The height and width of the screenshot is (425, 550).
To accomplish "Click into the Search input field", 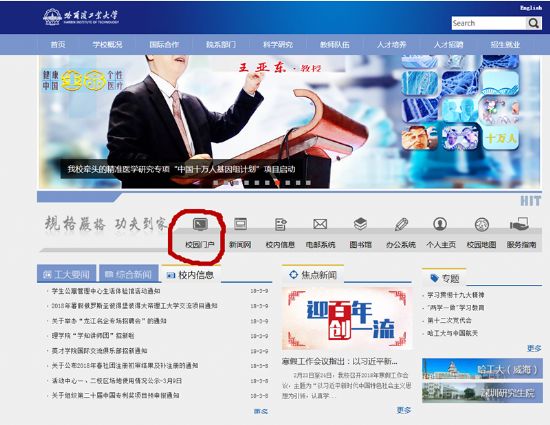I will coord(489,23).
